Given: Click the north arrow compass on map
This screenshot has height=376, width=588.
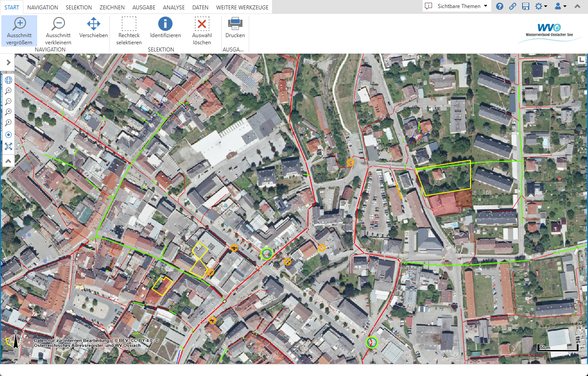Looking at the screenshot, I should 16,341.
